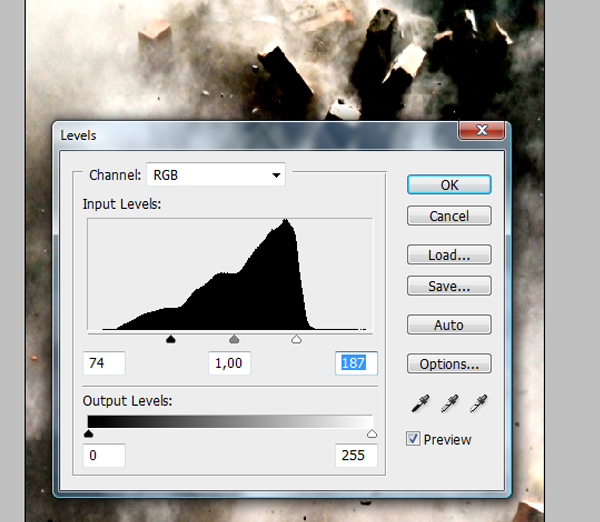Select the black point eyedropper
The width and height of the screenshot is (600, 522).
pyautogui.click(x=421, y=403)
